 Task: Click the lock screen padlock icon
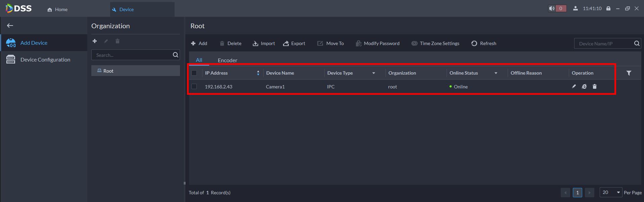point(608,8)
